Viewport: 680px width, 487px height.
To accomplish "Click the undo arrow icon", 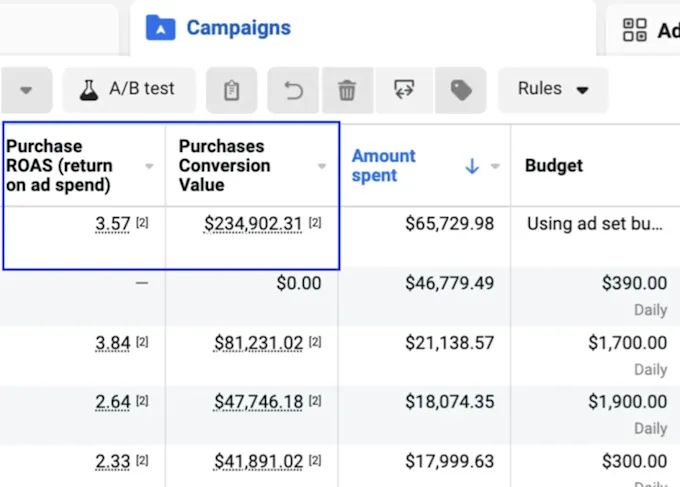I will pyautogui.click(x=293, y=91).
